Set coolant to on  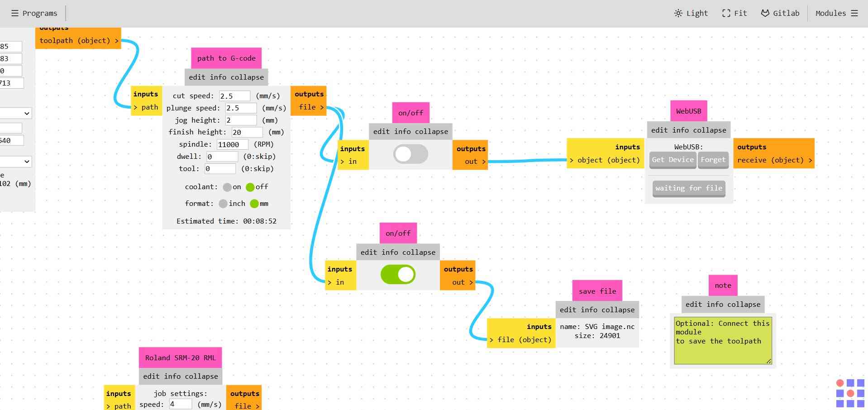click(228, 187)
